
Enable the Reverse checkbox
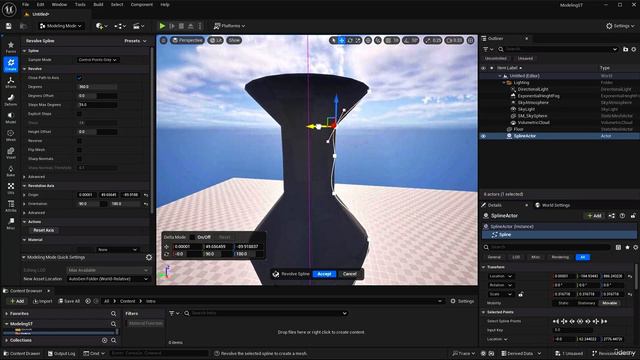tap(79, 141)
